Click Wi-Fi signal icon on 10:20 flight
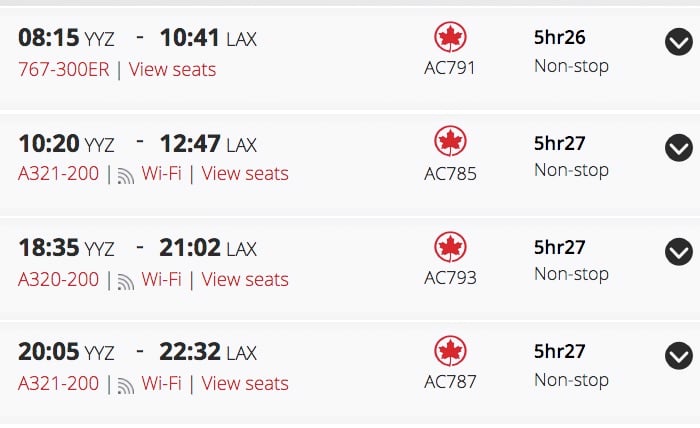The height and width of the screenshot is (428, 700). (125, 175)
